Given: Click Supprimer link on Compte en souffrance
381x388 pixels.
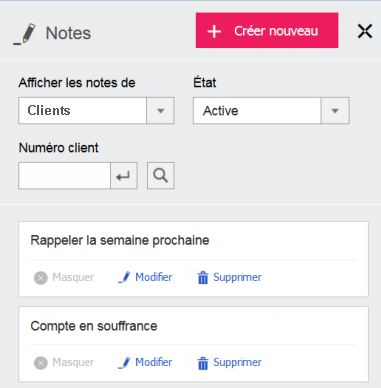Looking at the screenshot, I should point(237,362).
